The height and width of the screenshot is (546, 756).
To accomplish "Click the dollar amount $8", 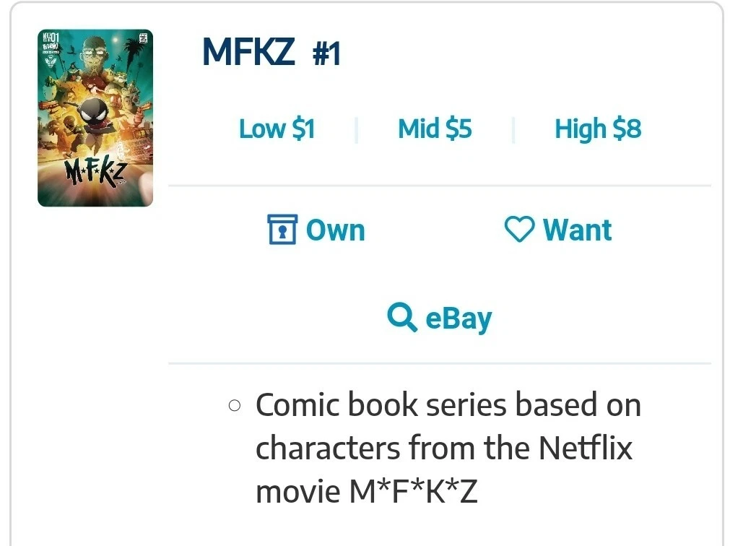I will [627, 129].
